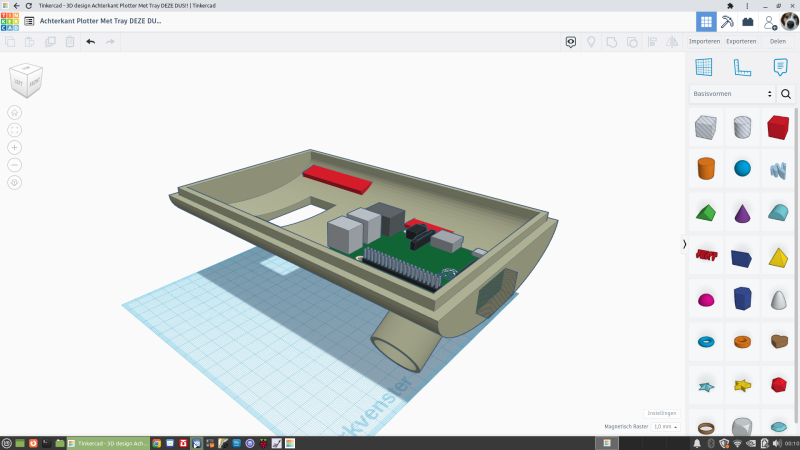
Task: Select the Ruler tool
Action: [x=742, y=67]
